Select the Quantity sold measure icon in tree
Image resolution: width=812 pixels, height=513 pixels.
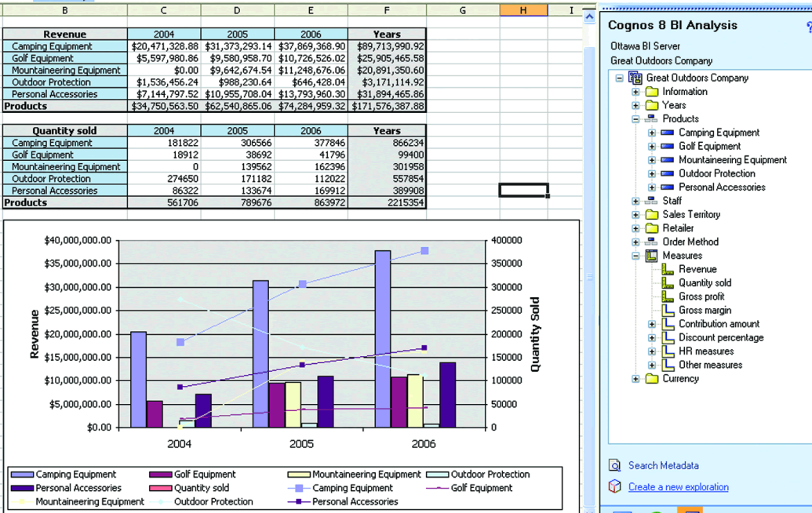point(668,282)
